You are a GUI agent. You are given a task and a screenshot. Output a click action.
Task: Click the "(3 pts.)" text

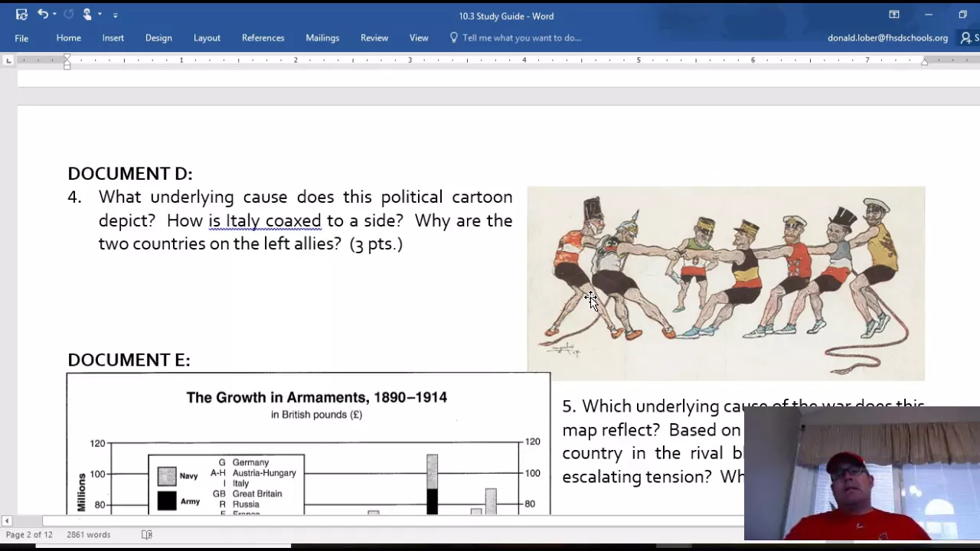click(376, 244)
